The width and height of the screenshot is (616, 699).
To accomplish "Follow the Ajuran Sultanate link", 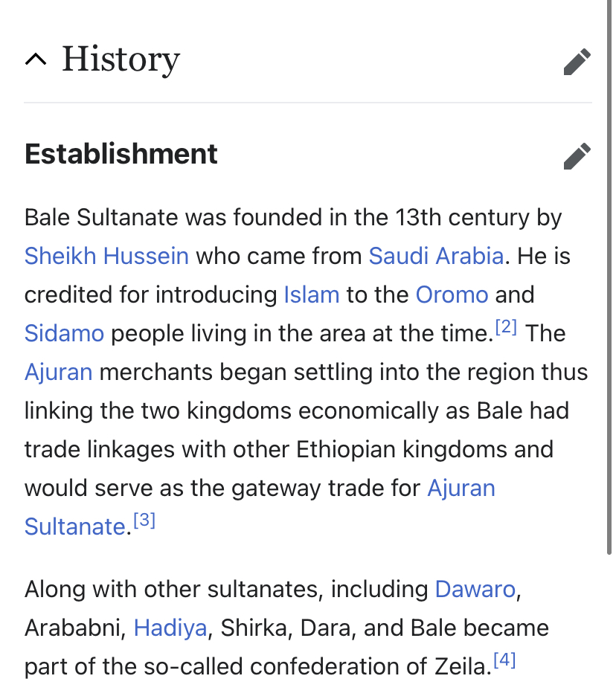I will pyautogui.click(x=461, y=489).
